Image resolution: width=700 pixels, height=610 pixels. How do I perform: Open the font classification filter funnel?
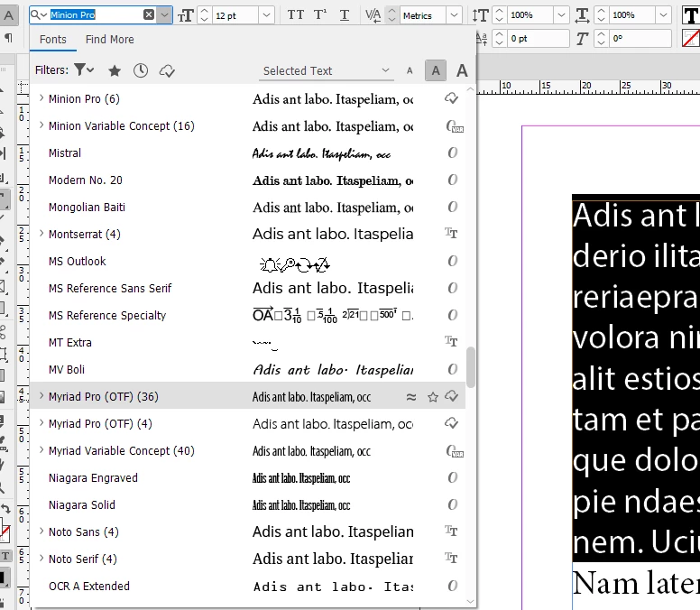pyautogui.click(x=84, y=69)
